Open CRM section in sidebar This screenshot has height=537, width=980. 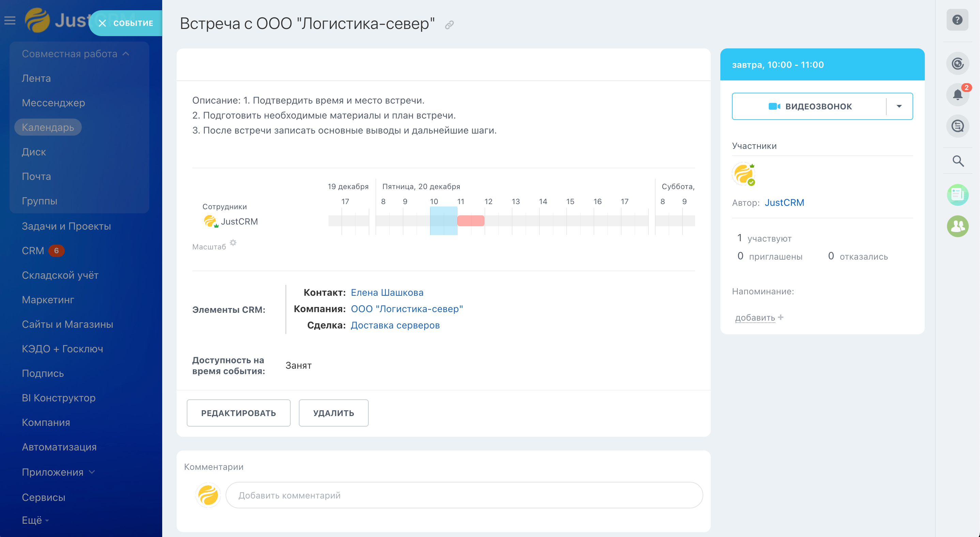coord(33,251)
